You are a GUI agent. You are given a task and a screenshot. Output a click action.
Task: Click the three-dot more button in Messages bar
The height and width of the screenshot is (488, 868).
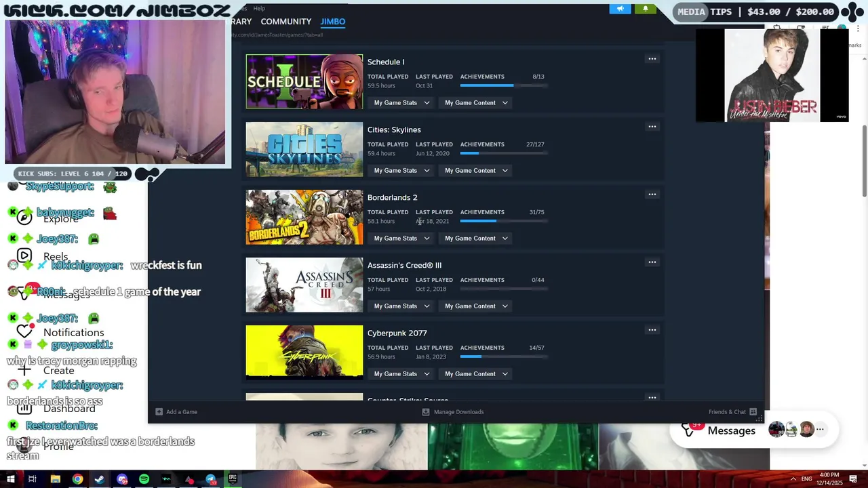pos(820,429)
